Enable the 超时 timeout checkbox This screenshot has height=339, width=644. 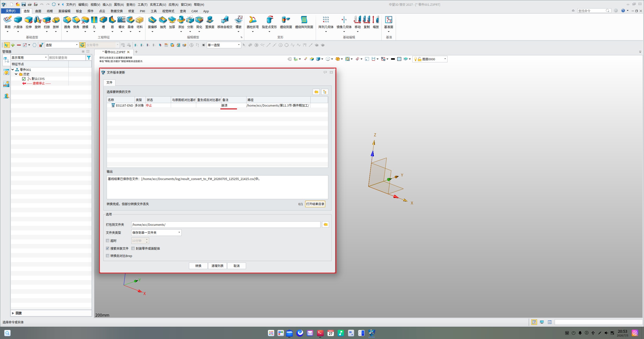tap(108, 241)
